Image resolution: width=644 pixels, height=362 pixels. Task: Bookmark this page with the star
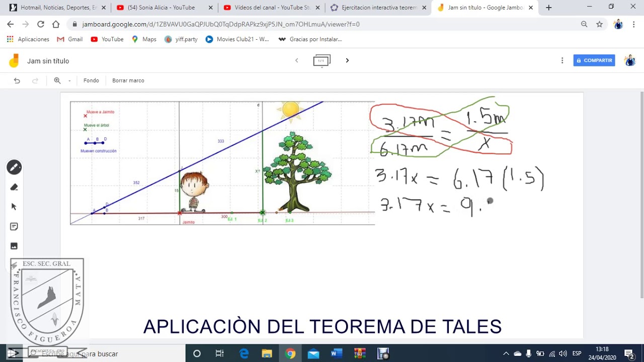599,24
